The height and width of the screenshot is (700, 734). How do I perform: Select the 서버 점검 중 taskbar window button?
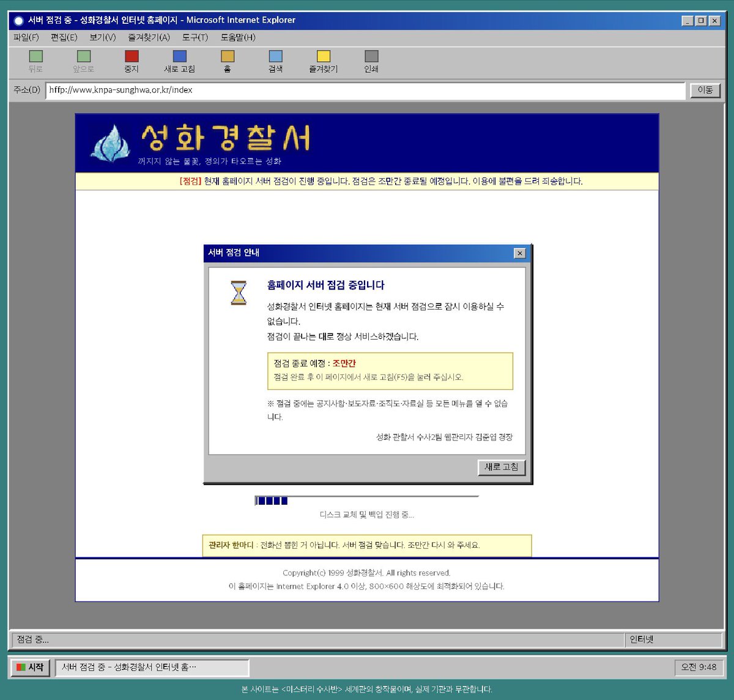pyautogui.click(x=152, y=667)
